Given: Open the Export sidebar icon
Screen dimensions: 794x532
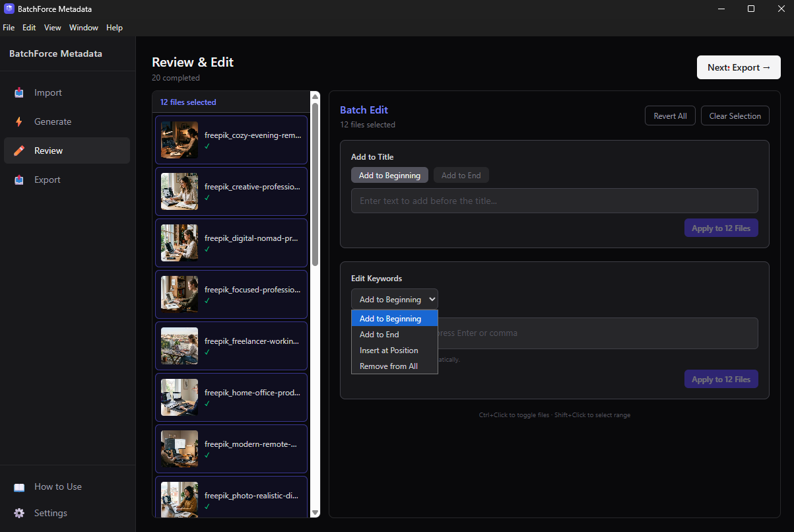Looking at the screenshot, I should coord(18,180).
